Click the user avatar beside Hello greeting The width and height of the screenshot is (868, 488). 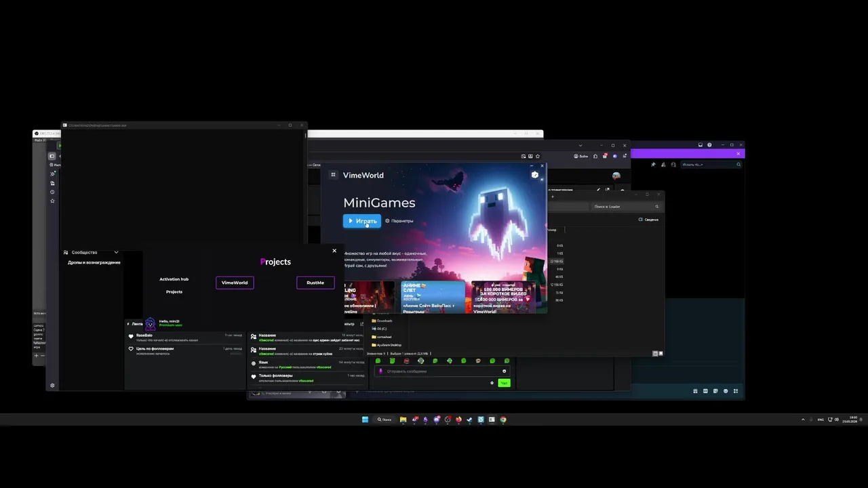151,324
